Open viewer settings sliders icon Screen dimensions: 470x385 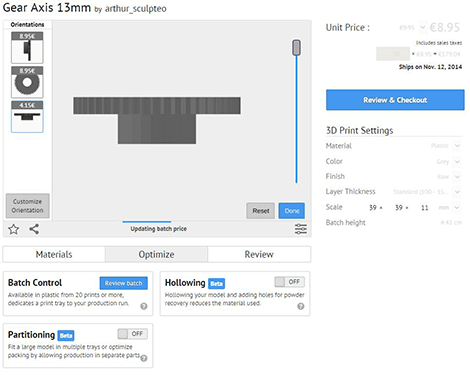point(301,229)
